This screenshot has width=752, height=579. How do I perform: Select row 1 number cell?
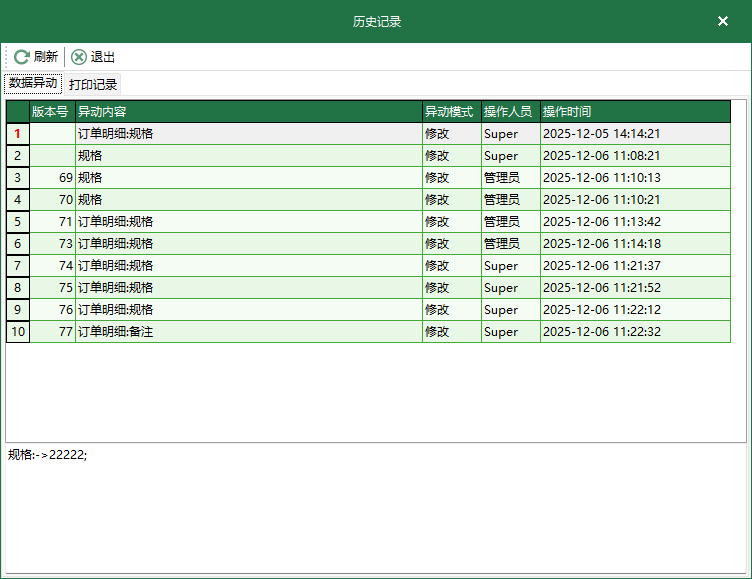(17, 134)
